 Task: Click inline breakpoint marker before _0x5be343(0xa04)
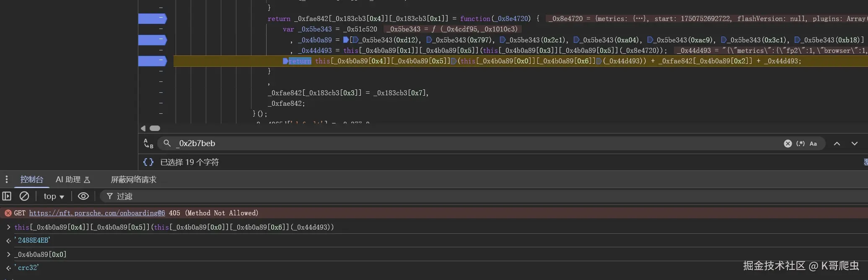[x=576, y=40]
